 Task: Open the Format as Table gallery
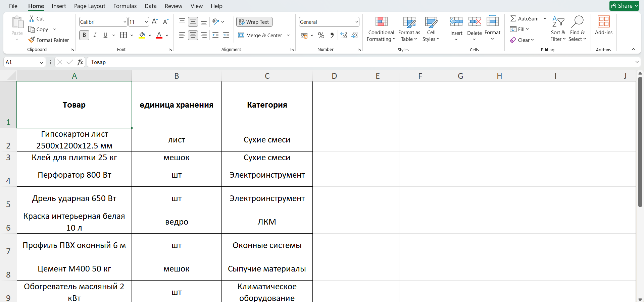point(409,29)
